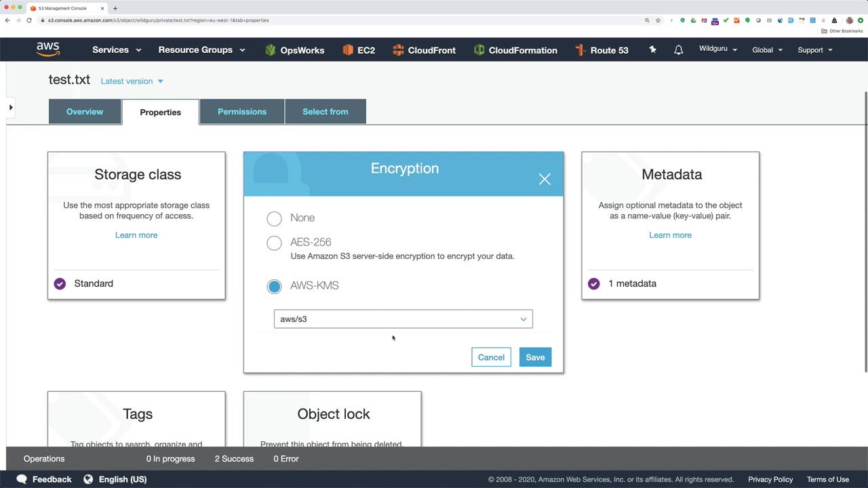Open a new browser tab

tap(115, 8)
